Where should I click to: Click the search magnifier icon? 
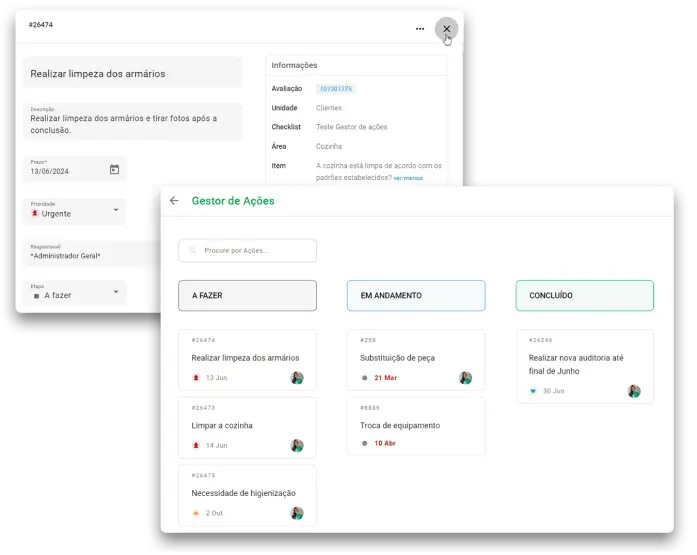[192, 251]
